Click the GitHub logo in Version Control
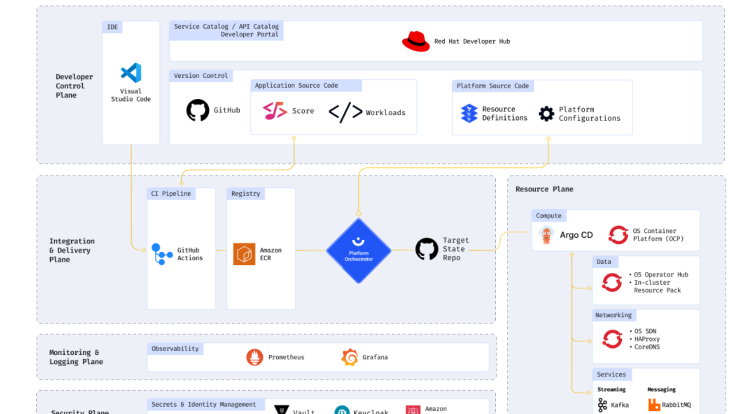This screenshot has width=740, height=414. [x=197, y=110]
